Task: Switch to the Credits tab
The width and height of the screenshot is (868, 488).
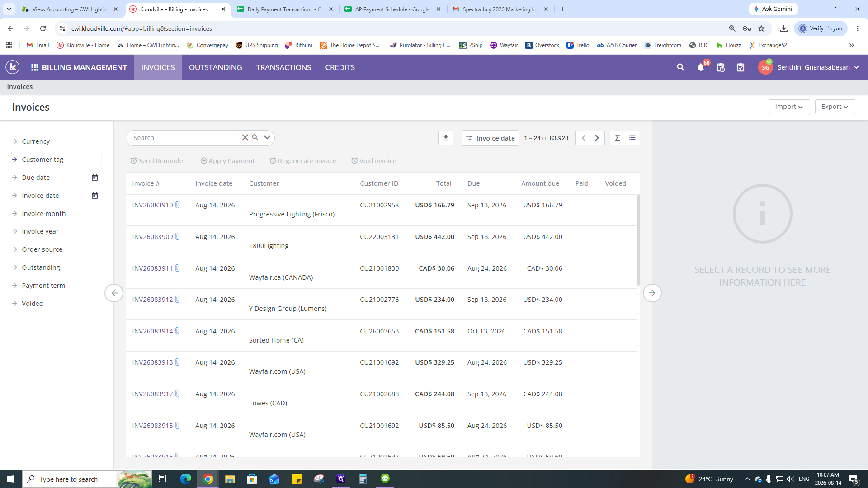Action: pos(340,67)
